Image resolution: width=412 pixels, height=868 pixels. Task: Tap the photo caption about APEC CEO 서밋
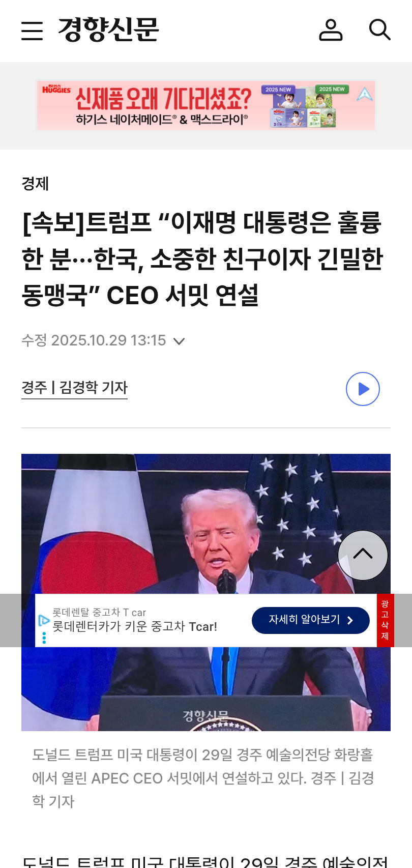(203, 778)
